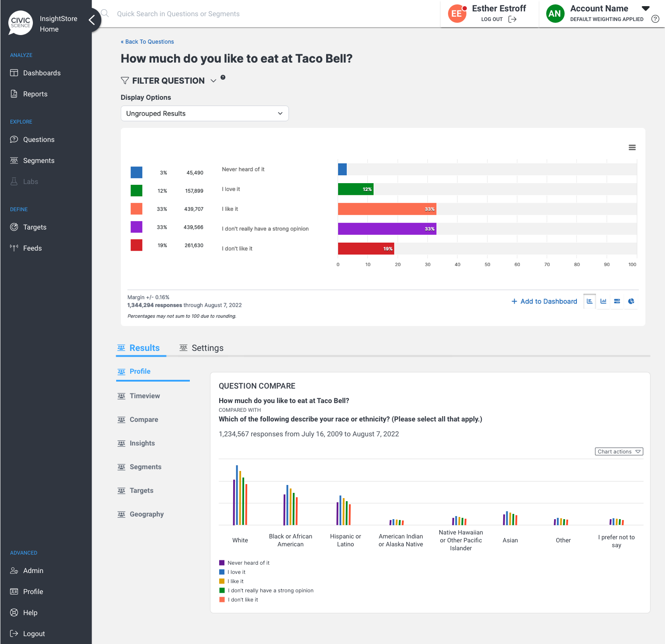Select the Geography tab
Viewport: 665px width, 644px height.
[x=141, y=514]
